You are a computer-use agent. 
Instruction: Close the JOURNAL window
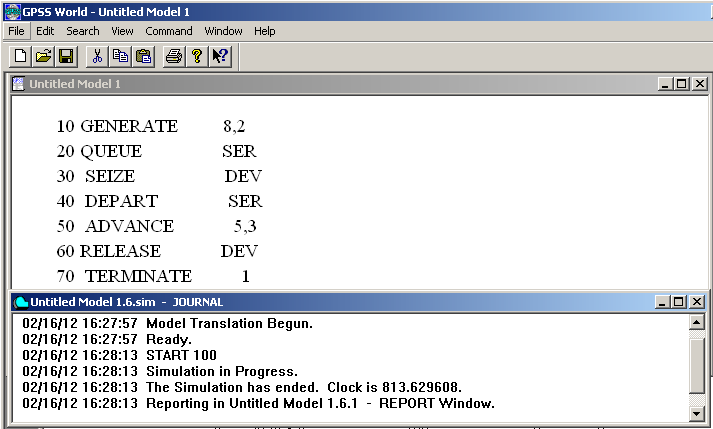697,302
